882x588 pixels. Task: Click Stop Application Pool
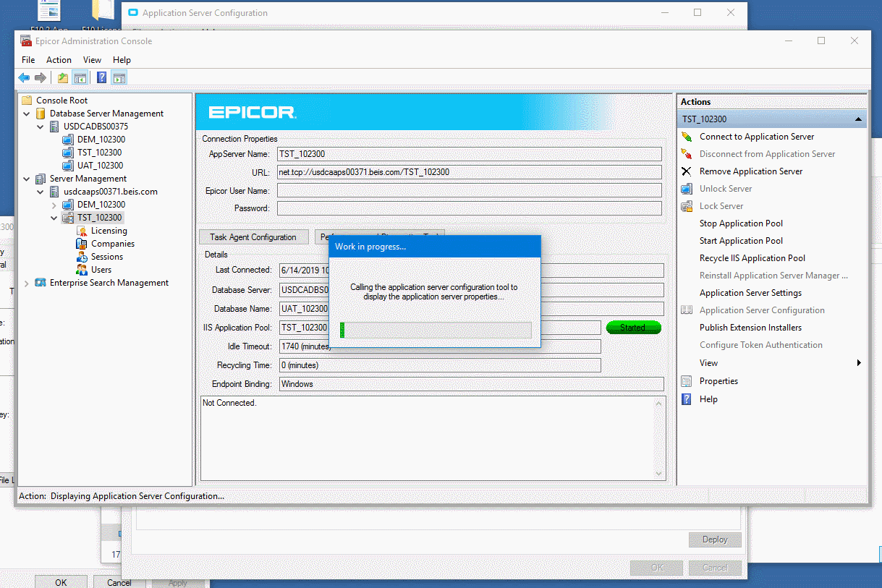pyautogui.click(x=741, y=223)
